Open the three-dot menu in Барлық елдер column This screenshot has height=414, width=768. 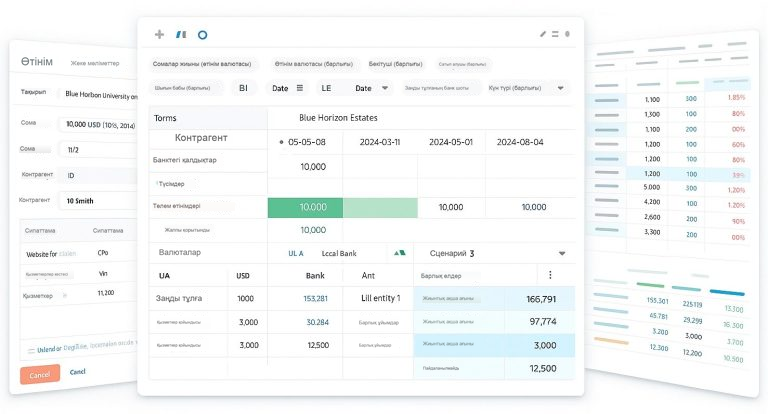pyautogui.click(x=550, y=275)
